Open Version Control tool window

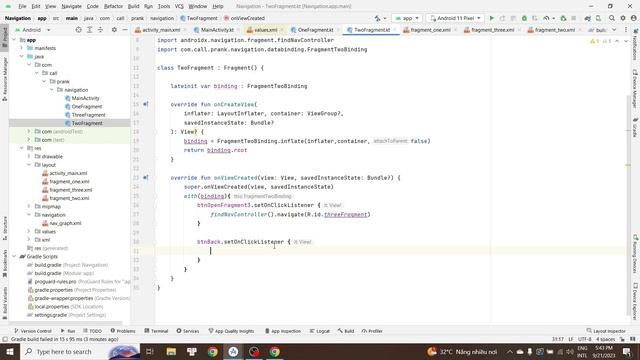coord(33,331)
